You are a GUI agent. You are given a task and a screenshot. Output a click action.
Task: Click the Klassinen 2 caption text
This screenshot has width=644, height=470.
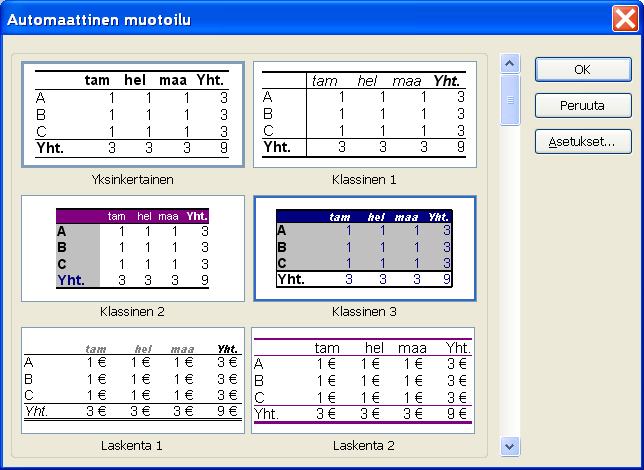(x=132, y=311)
